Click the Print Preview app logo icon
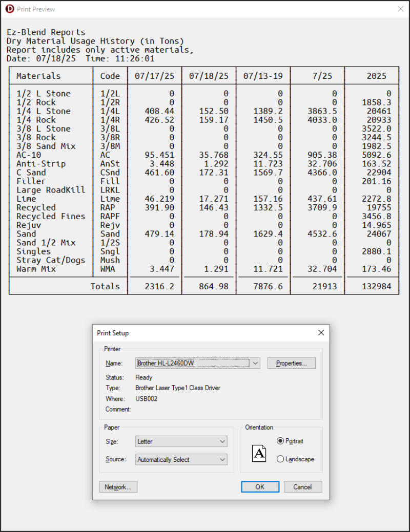 point(10,9)
